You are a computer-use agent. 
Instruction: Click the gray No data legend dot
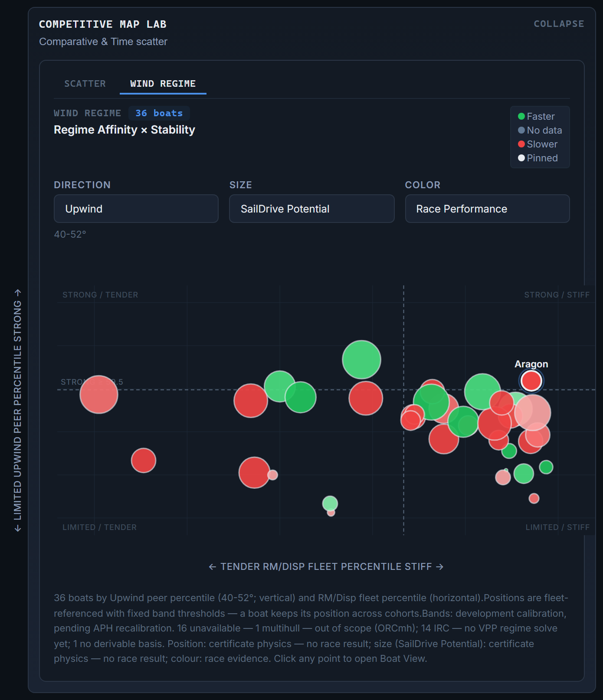pyautogui.click(x=521, y=130)
